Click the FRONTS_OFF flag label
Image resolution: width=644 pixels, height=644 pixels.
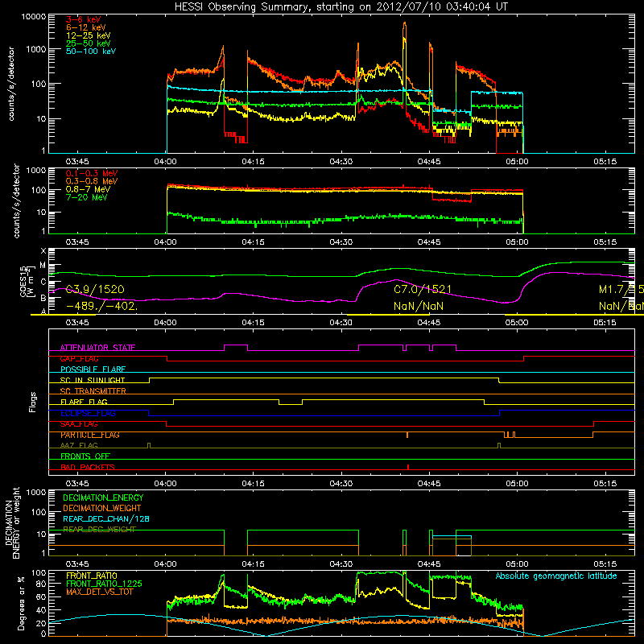85,456
